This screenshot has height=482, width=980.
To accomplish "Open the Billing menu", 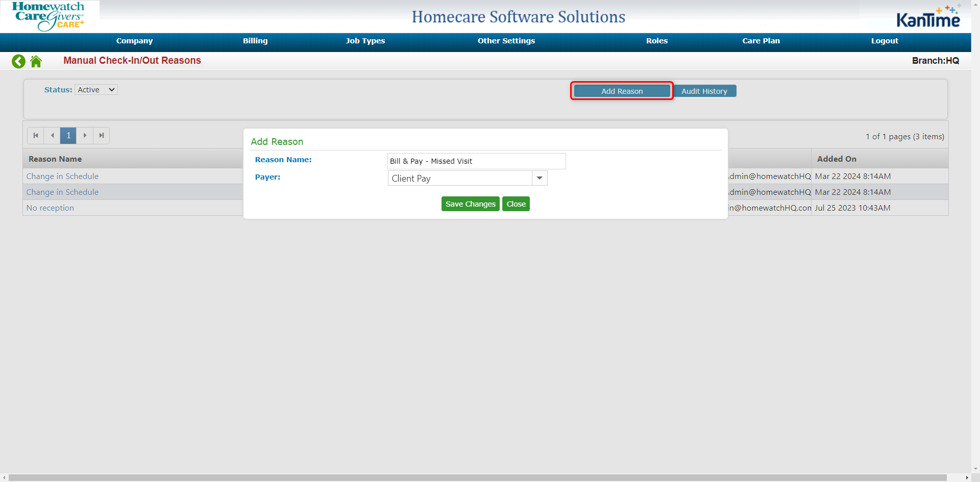I will point(255,41).
